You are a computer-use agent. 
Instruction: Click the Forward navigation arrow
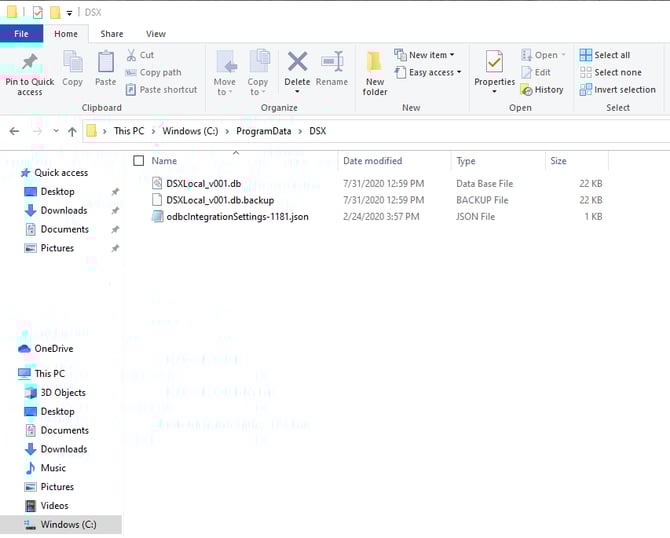pyautogui.click(x=38, y=131)
